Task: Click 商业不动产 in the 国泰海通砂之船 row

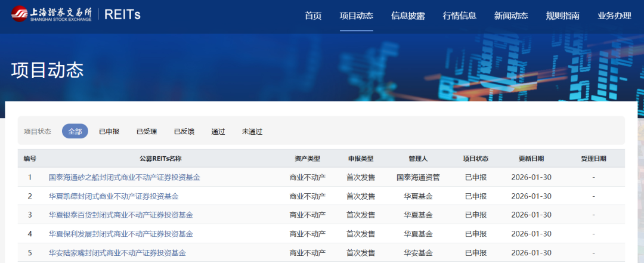Action: (308, 178)
